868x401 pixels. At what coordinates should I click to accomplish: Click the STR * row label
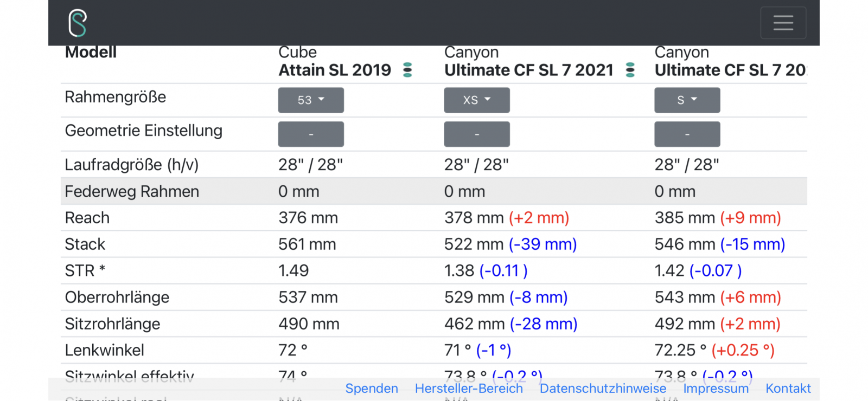(x=85, y=270)
